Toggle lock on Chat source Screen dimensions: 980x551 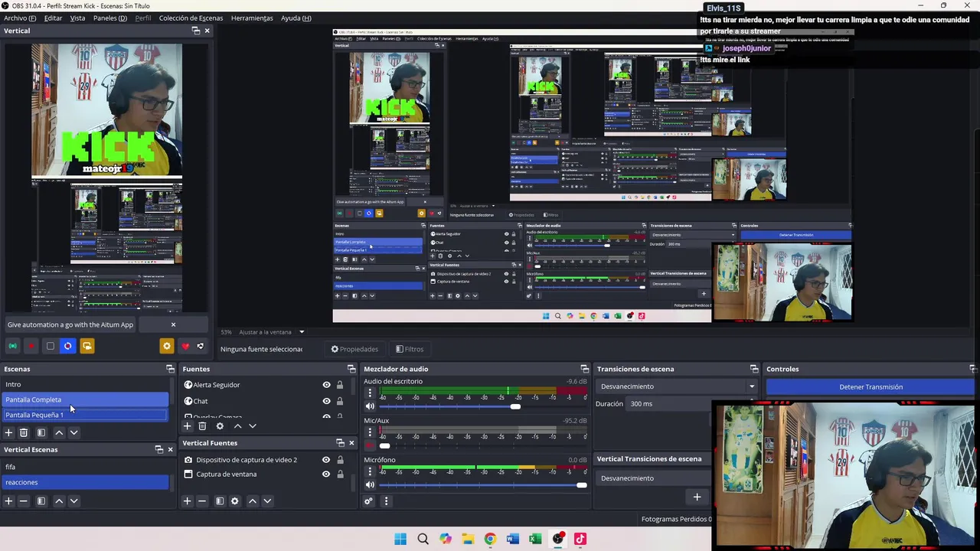tap(340, 401)
